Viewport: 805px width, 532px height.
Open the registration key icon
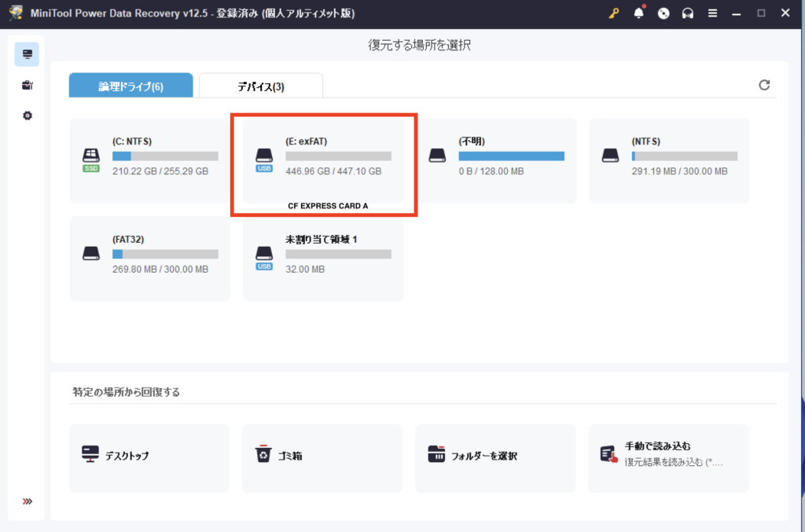pos(613,13)
